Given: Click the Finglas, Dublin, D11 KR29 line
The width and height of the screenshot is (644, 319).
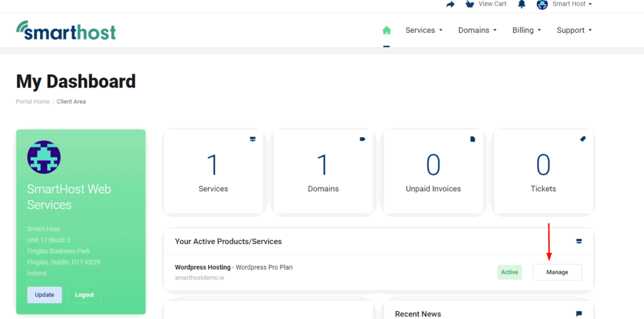Looking at the screenshot, I should 64,262.
